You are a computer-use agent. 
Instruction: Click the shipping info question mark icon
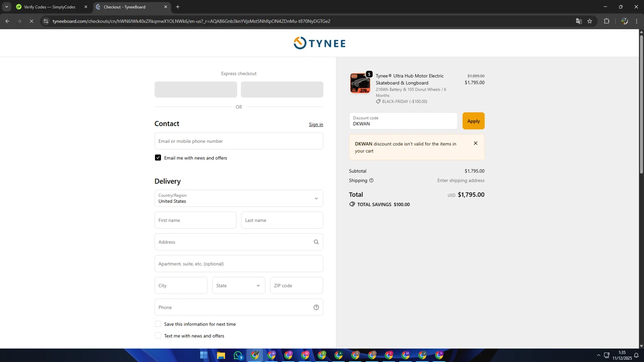click(x=371, y=181)
